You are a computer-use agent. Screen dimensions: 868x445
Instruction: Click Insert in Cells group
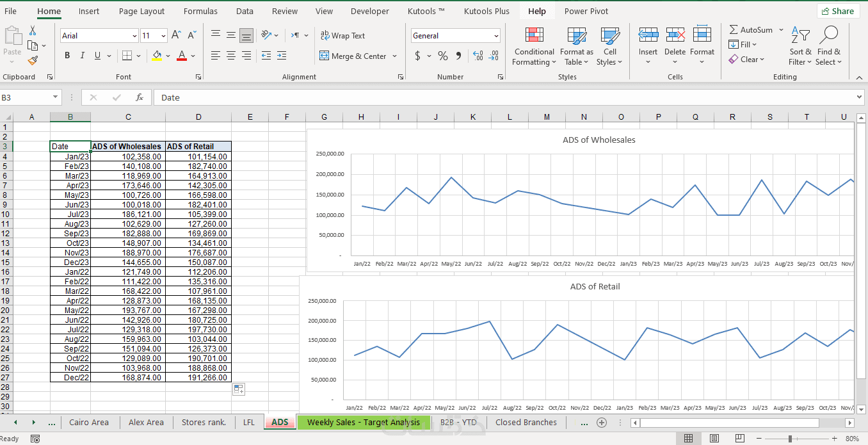coord(648,46)
